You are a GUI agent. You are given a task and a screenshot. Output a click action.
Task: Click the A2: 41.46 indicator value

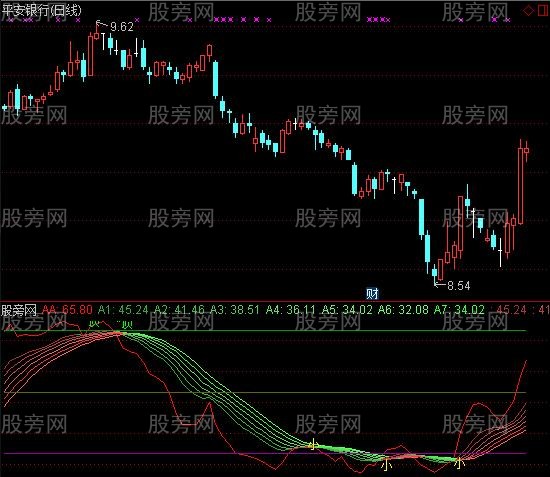point(179,310)
